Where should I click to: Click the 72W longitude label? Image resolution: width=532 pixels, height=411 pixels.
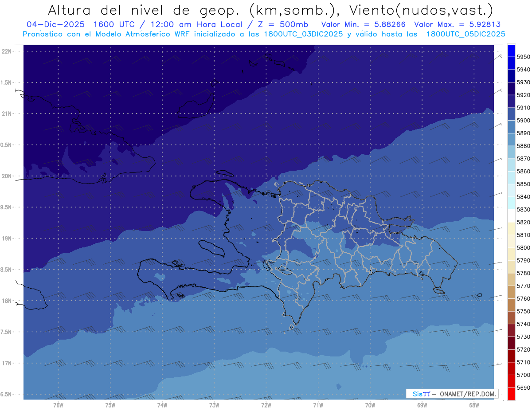266,405
